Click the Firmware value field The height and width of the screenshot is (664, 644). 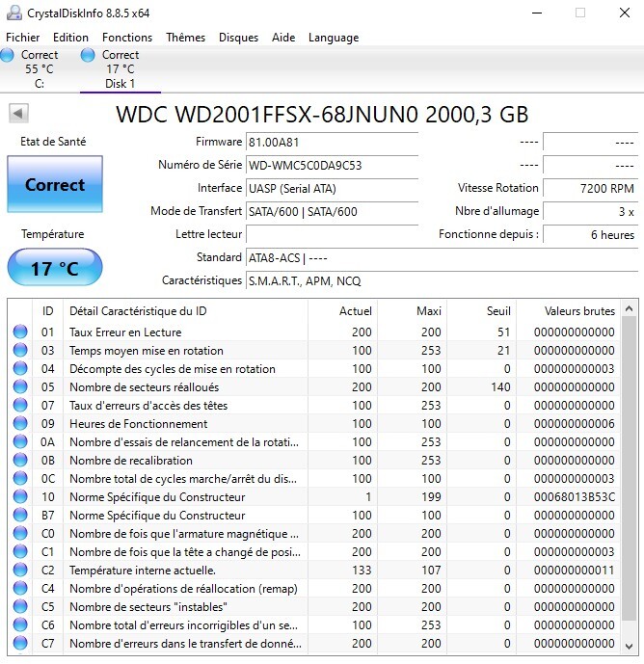click(332, 142)
